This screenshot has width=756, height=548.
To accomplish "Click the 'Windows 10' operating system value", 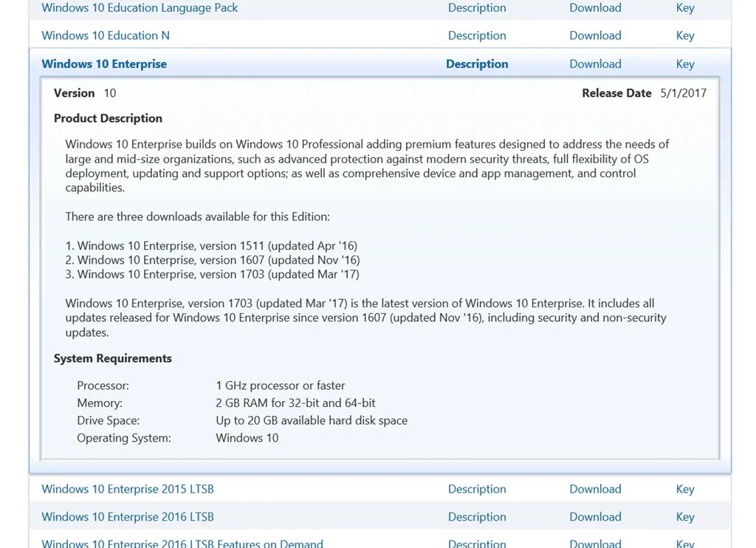I will 247,438.
